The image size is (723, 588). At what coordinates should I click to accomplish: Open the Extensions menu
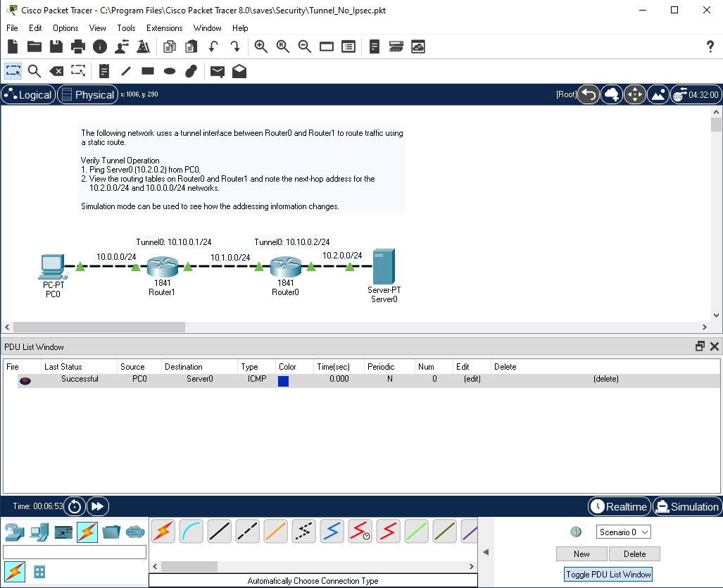click(x=164, y=28)
